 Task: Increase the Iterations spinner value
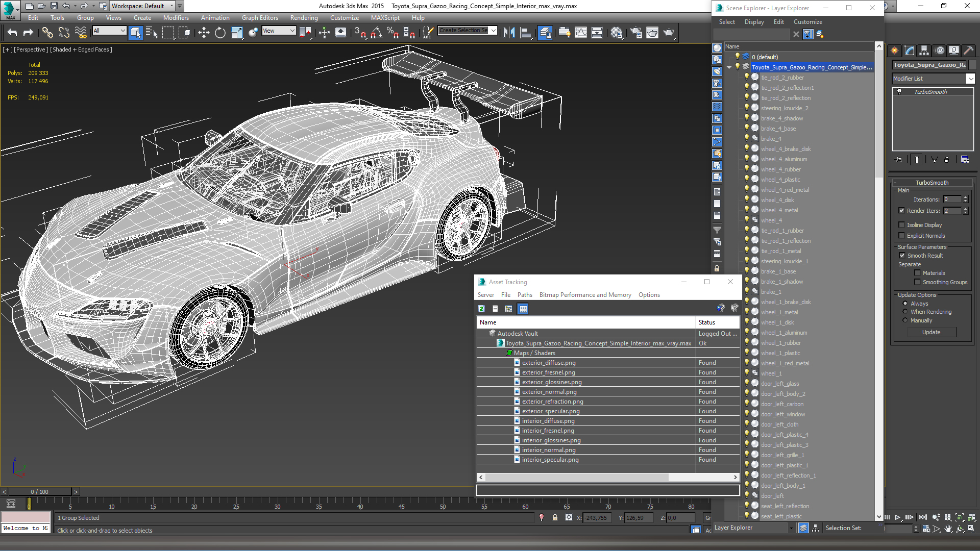click(965, 197)
